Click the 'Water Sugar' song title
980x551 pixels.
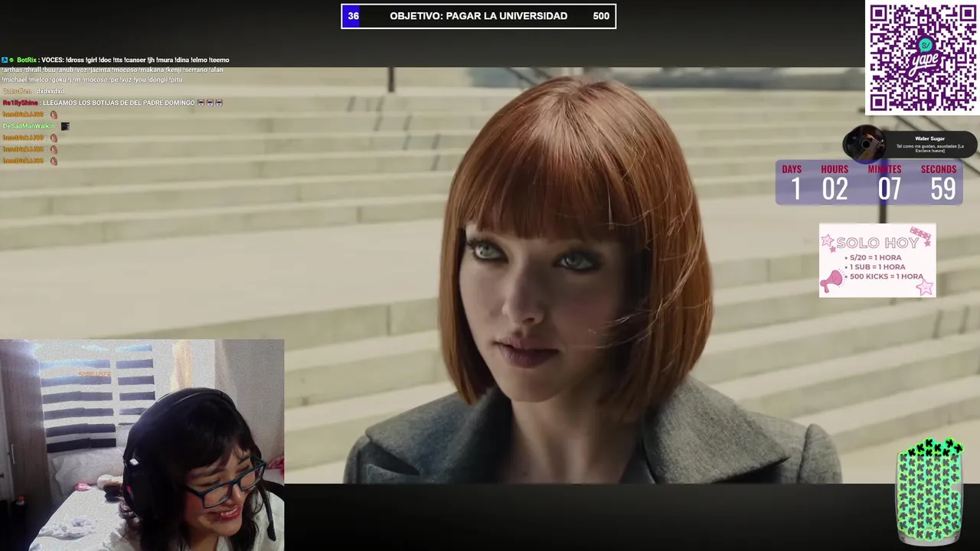click(x=929, y=139)
